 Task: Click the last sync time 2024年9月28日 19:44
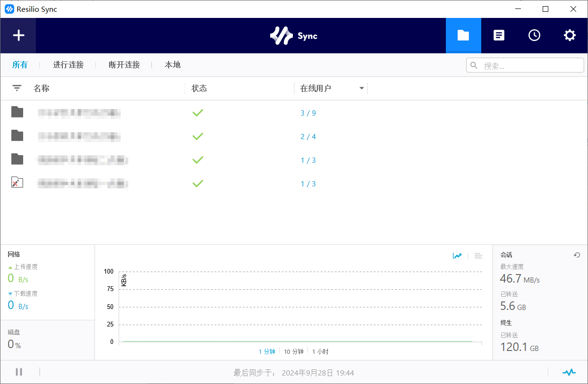tap(318, 373)
